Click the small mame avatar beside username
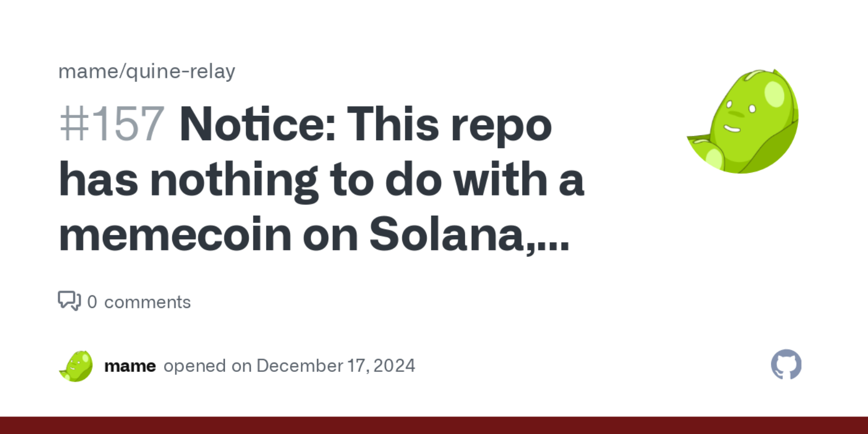The width and height of the screenshot is (868, 434). point(76,366)
